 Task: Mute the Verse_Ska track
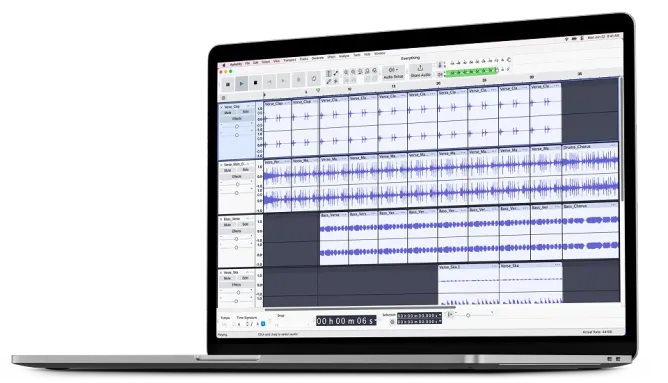pos(227,278)
